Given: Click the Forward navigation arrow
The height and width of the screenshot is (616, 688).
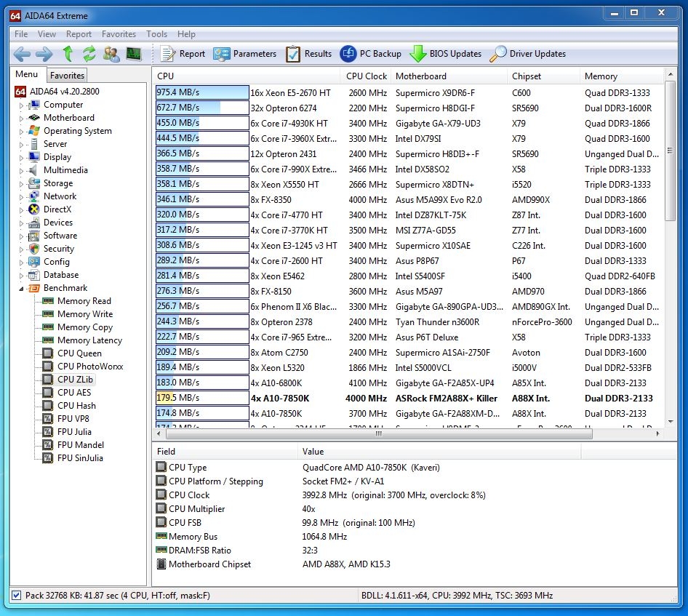Looking at the screenshot, I should (x=44, y=54).
